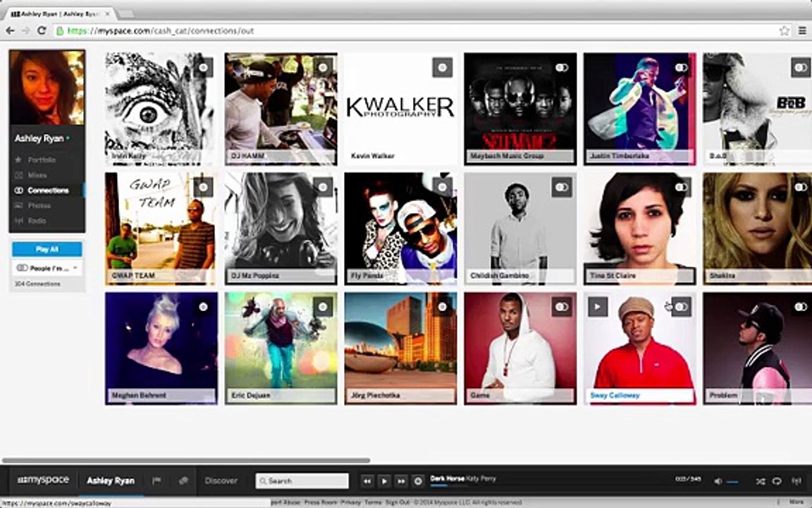812x508 pixels.
Task: Toggle connection on Justin Timberlake card
Action: pyautogui.click(x=682, y=68)
